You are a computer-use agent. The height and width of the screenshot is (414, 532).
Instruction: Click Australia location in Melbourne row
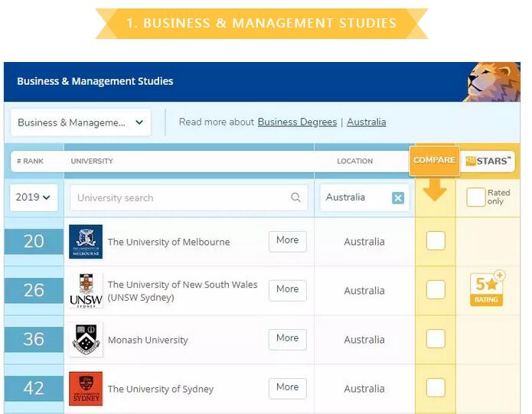point(364,242)
